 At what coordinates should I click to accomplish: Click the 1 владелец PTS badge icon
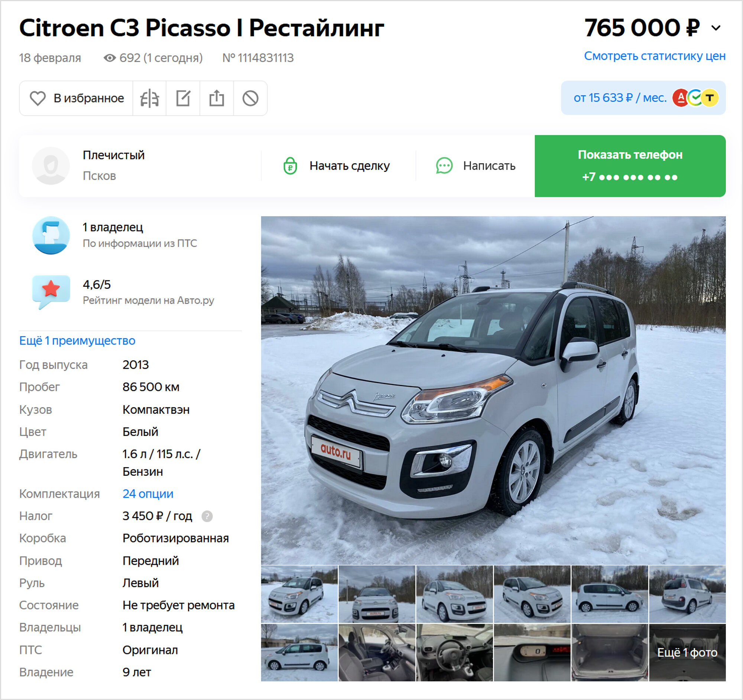pos(51,235)
